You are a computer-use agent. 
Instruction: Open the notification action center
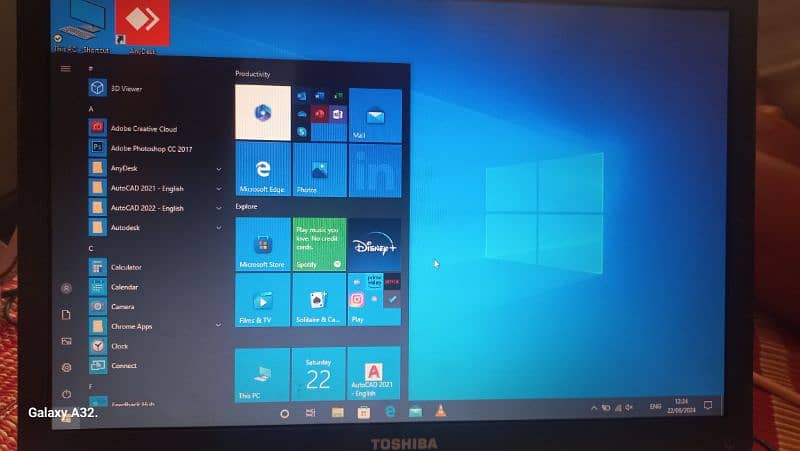[x=708, y=405]
